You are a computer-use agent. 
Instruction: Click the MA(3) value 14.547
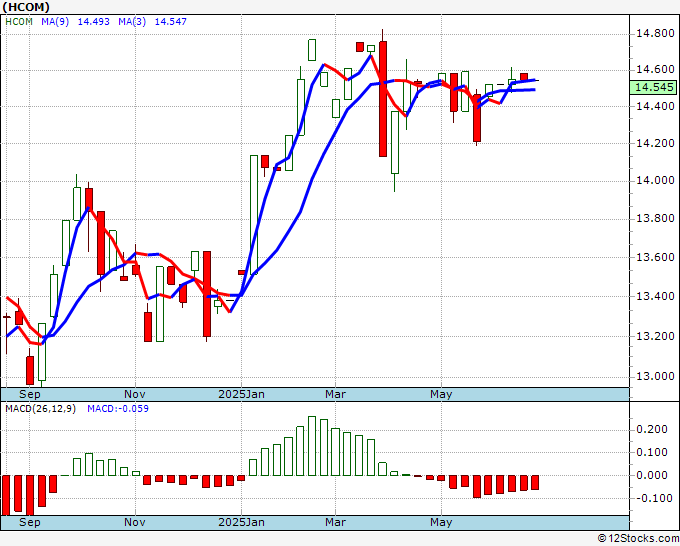tap(170, 22)
